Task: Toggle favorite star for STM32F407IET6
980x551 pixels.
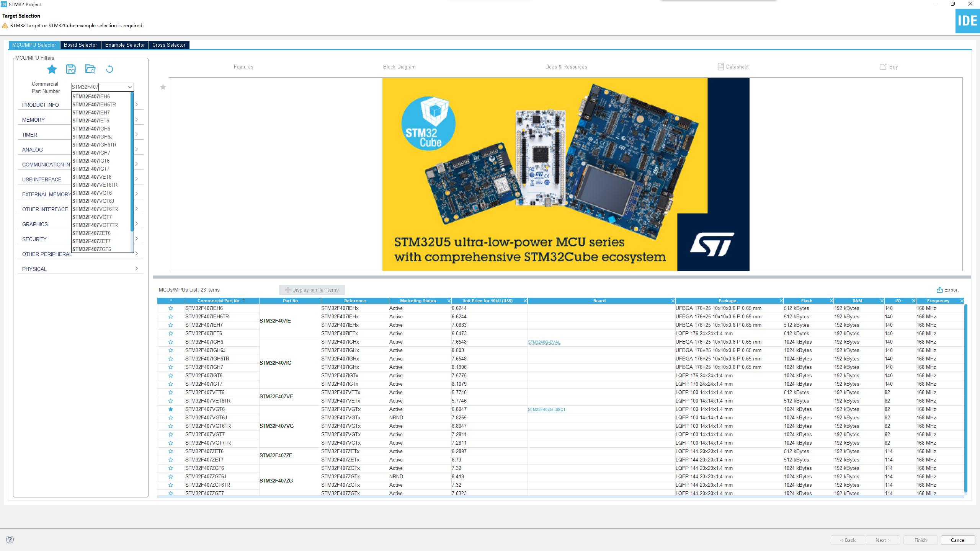Action: (x=171, y=334)
